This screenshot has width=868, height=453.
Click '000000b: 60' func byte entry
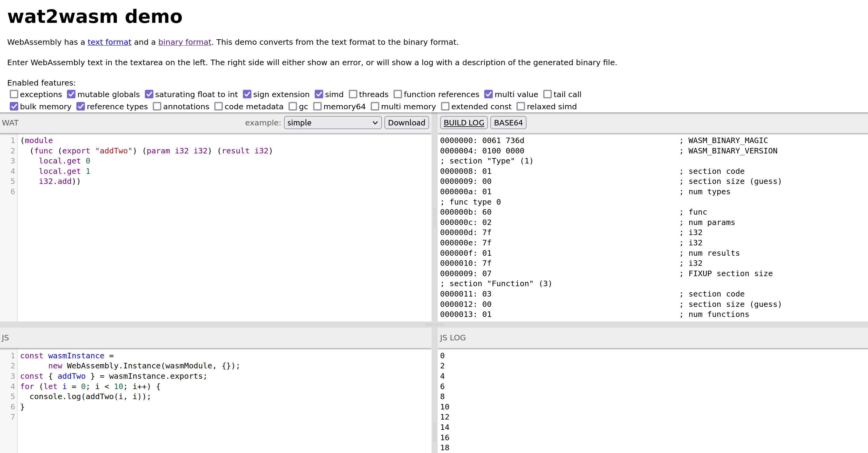(x=466, y=212)
